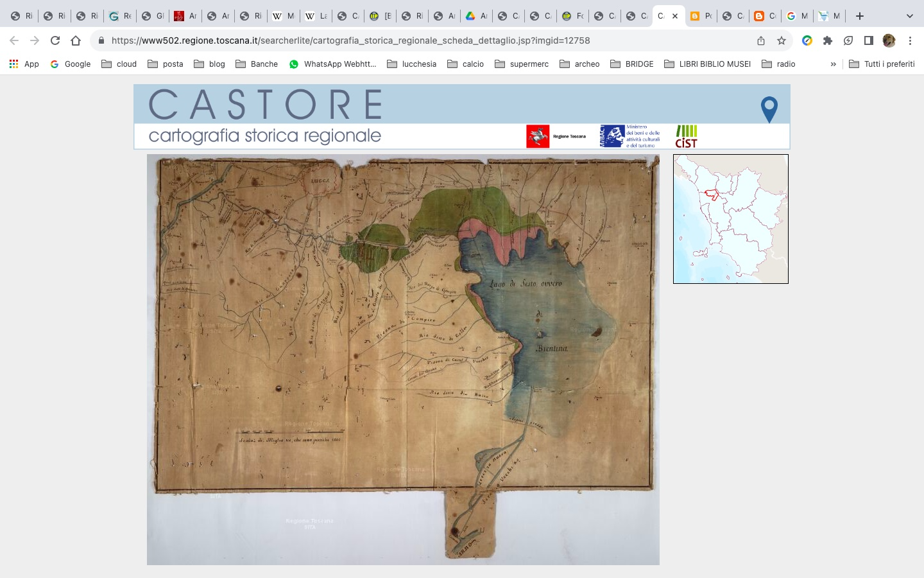
Task: Click the Regione Toscana logo
Action: [x=556, y=136]
